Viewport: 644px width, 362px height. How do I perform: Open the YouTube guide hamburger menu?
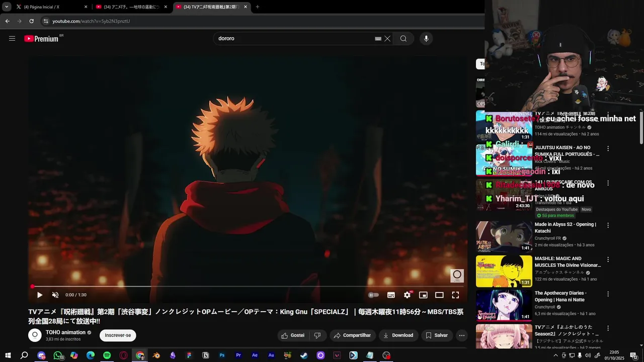point(12,39)
